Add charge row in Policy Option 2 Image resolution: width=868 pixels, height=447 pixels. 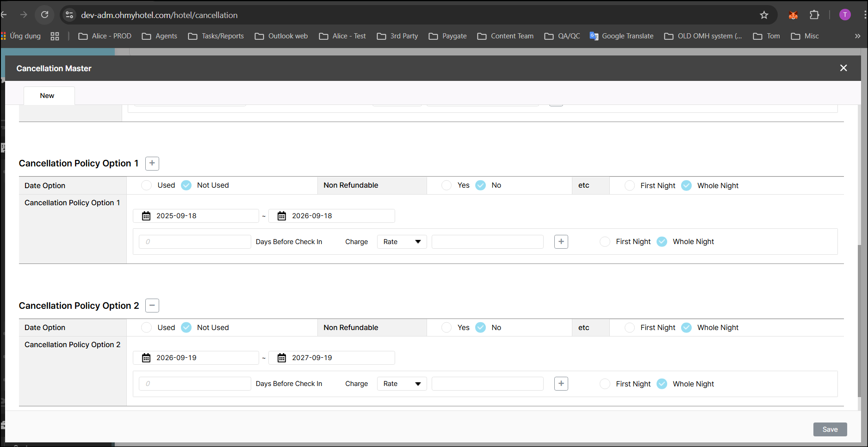click(x=561, y=384)
